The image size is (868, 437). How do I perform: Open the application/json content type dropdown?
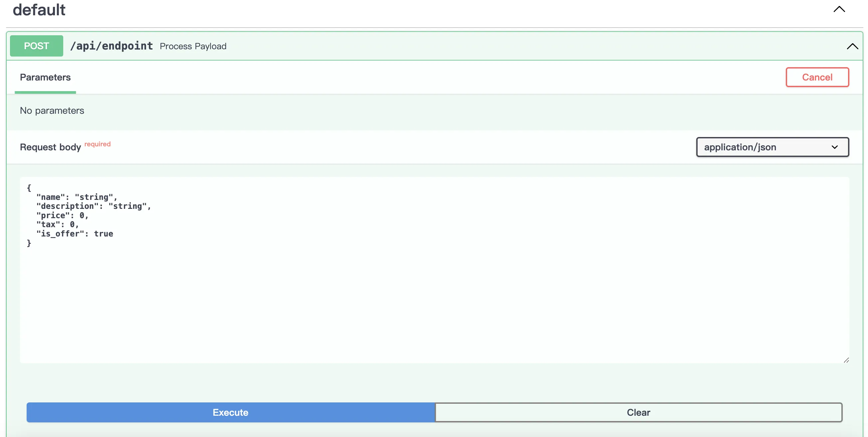point(772,147)
